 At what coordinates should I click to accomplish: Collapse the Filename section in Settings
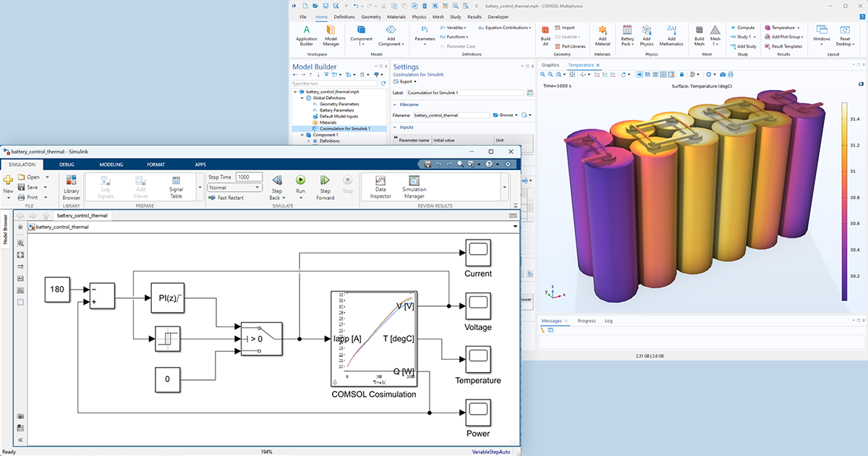(394, 104)
